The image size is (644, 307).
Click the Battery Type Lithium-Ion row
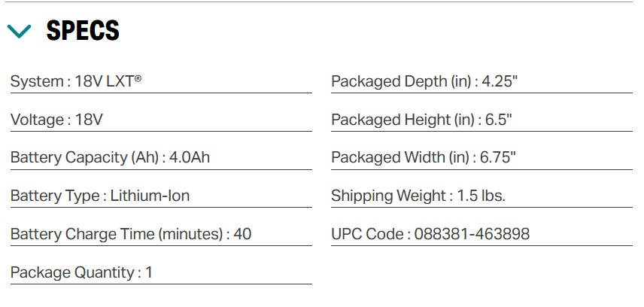(161, 196)
